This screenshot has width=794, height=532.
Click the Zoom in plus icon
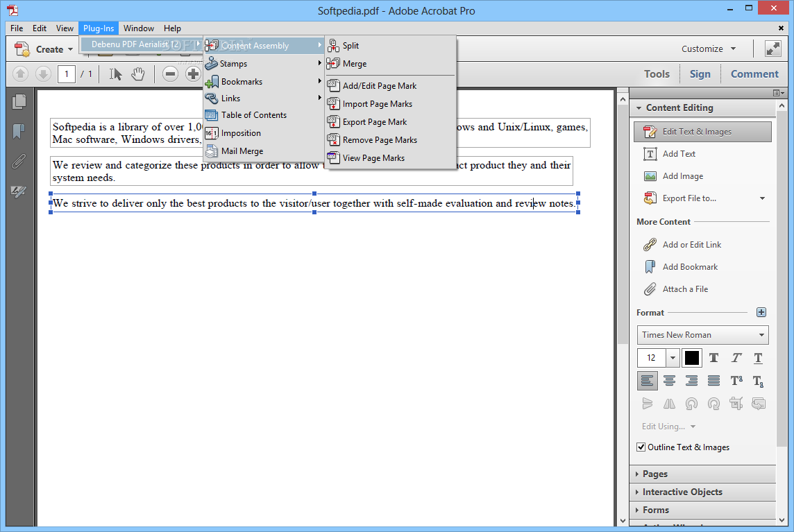tap(193, 74)
